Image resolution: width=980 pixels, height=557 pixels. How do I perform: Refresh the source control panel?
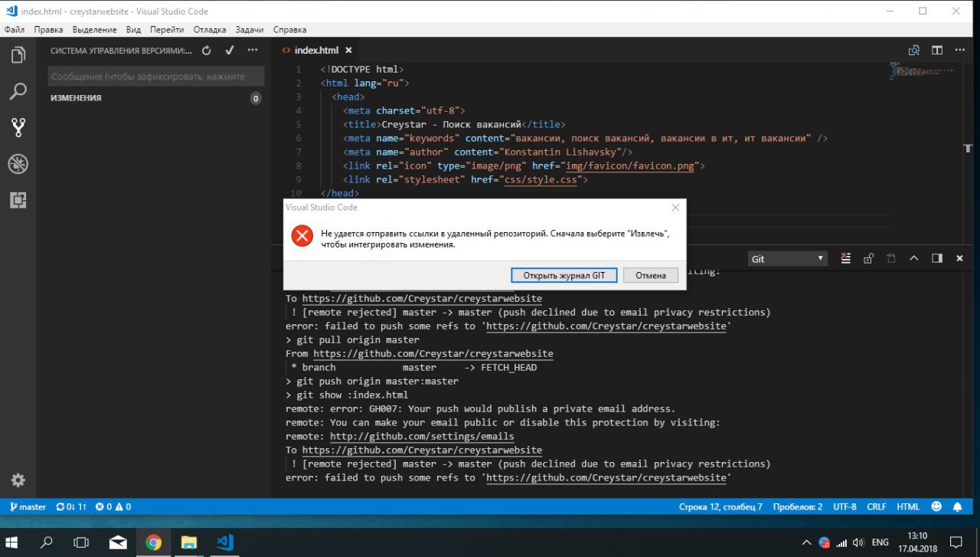206,51
